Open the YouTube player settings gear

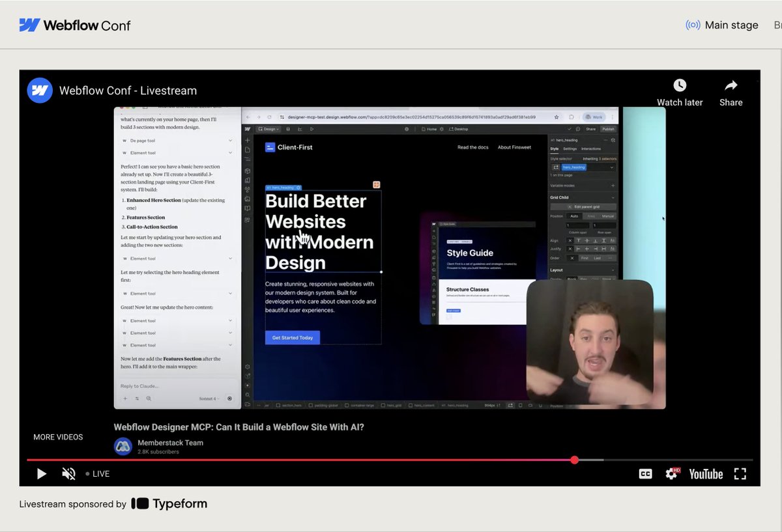coord(671,474)
